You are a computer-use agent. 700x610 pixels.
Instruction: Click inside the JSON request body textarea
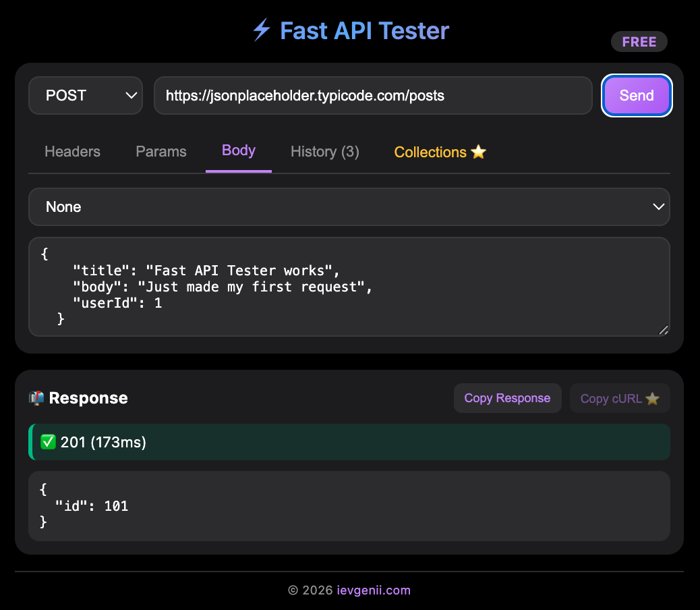click(349, 287)
